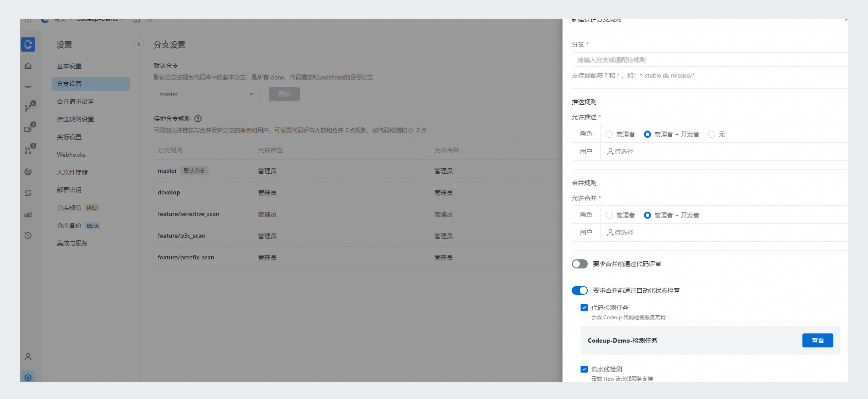Open the history clock icon
The height and width of the screenshot is (399, 868).
point(28,236)
